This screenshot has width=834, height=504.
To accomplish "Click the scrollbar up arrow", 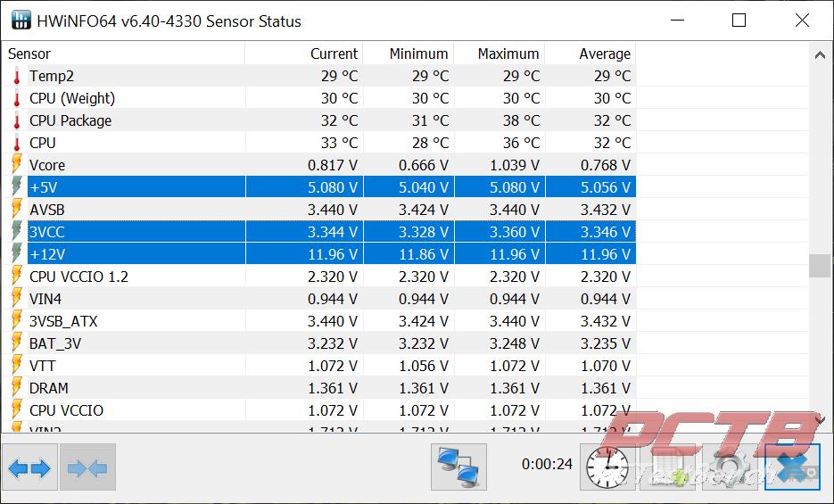I will 820,54.
